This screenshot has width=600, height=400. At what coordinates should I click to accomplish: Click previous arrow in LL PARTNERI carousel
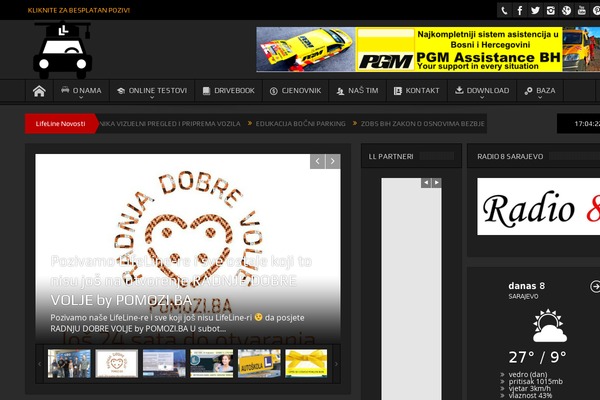426,183
